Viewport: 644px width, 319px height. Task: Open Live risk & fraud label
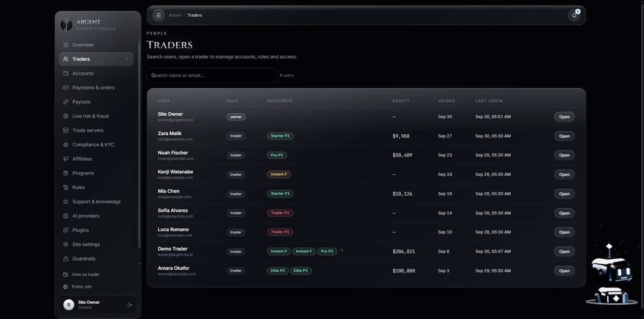pos(91,116)
